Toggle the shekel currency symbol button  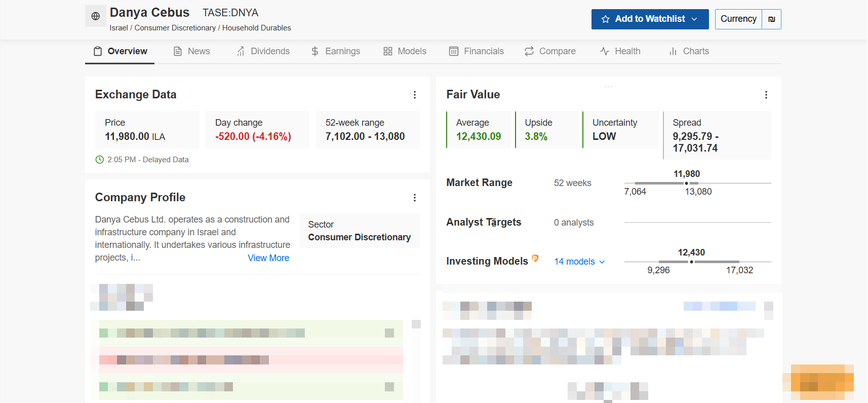coord(771,19)
